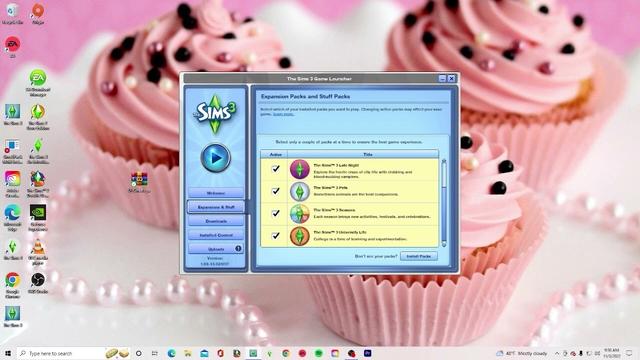Follow the Learn more link
Viewport: 640px width, 360px height.
tap(283, 114)
